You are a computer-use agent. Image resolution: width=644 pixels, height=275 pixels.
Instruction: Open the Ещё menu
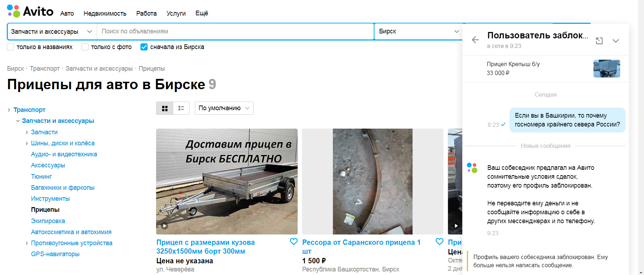[x=202, y=13]
